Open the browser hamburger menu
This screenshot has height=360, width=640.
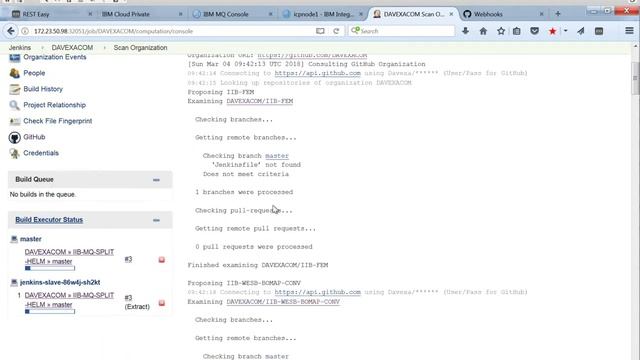click(x=629, y=31)
